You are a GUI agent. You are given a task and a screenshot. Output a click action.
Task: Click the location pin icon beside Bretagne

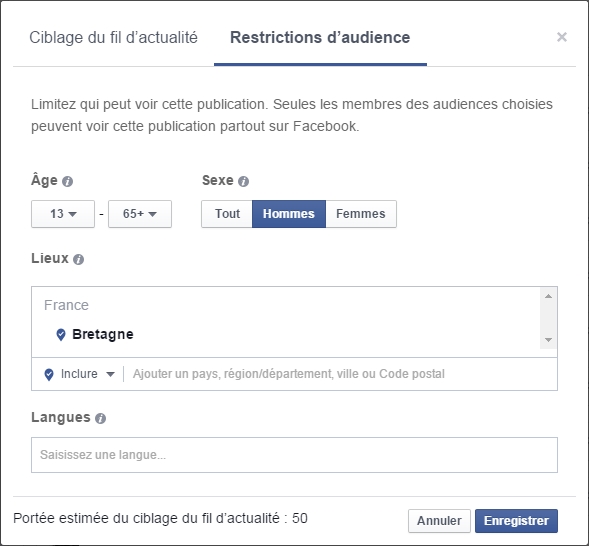click(x=61, y=334)
